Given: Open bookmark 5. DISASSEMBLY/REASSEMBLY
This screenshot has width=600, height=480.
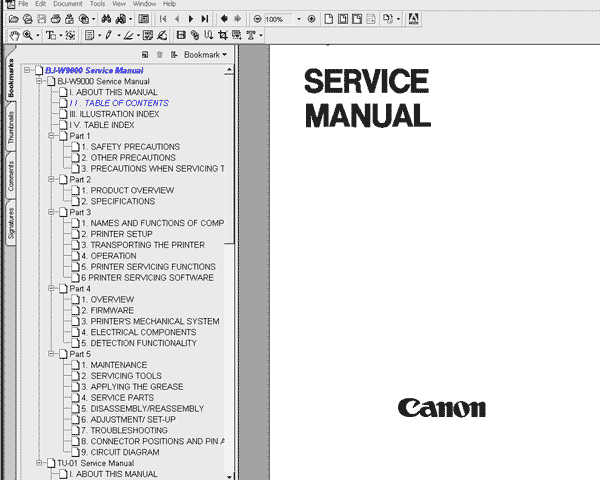Looking at the screenshot, I should [x=143, y=409].
